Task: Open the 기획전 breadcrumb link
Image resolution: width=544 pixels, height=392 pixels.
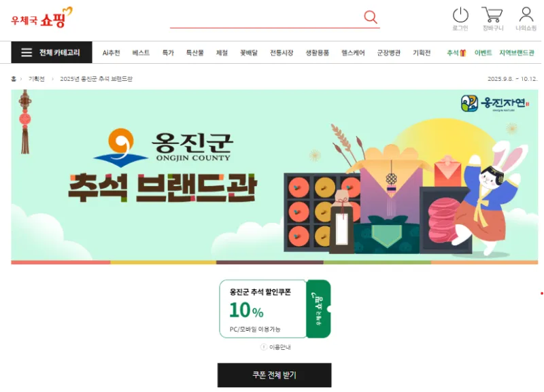Action: [x=37, y=79]
